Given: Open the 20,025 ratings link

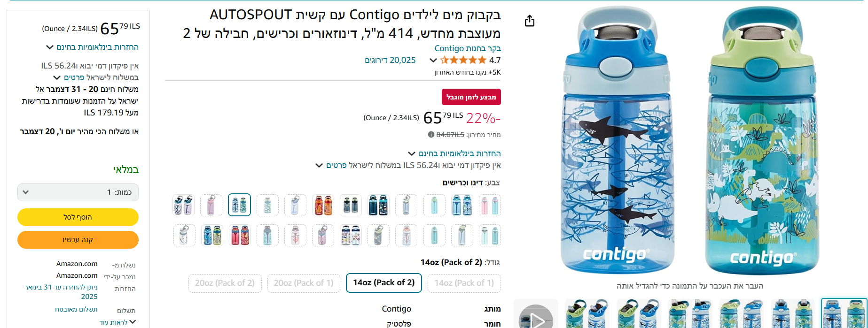Looking at the screenshot, I should click(x=390, y=60).
